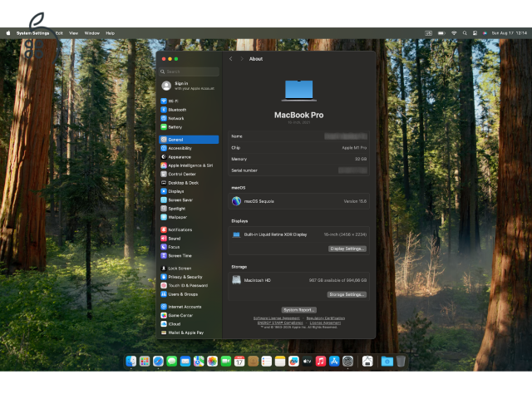Click the MacBook Pro laptop image
Viewport: 532px width, 399px height.
299,91
